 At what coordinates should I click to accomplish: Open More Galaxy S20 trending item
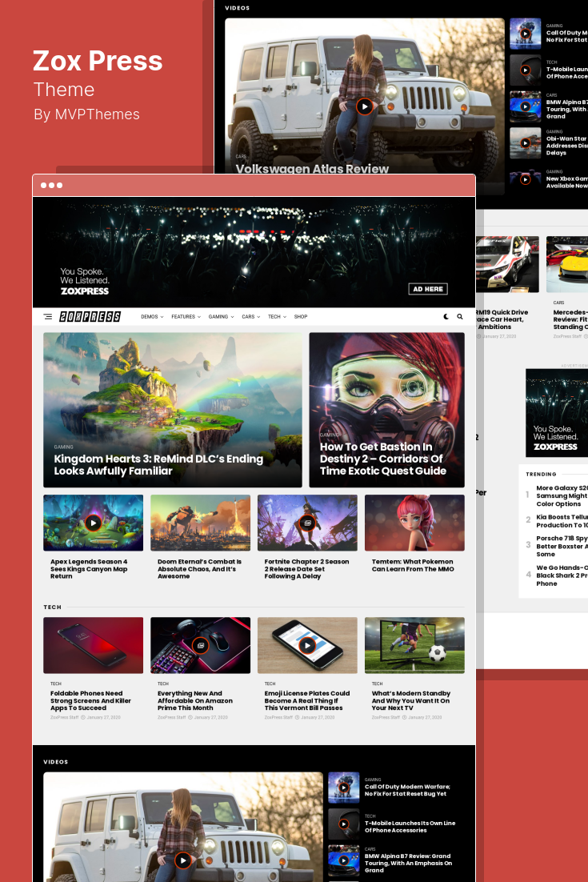(562, 496)
